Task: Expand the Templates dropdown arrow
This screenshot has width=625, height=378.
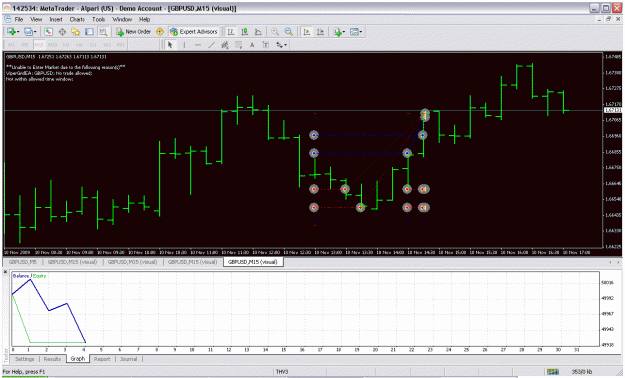Action: (361, 32)
